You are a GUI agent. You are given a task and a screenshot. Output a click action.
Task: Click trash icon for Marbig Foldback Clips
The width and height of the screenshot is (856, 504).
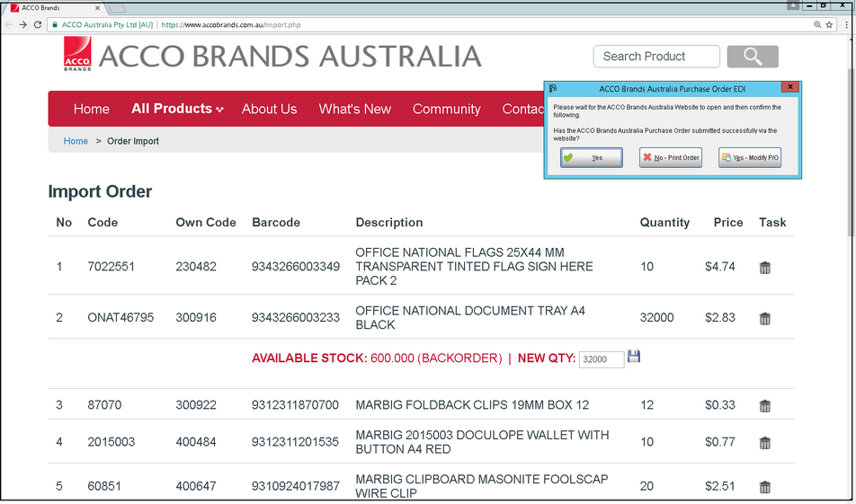click(765, 405)
